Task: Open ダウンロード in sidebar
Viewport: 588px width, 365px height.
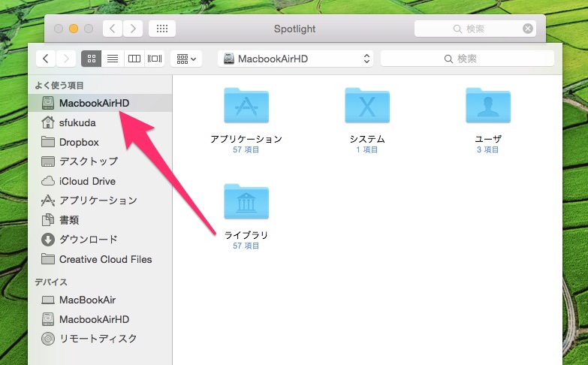Action: (100, 240)
